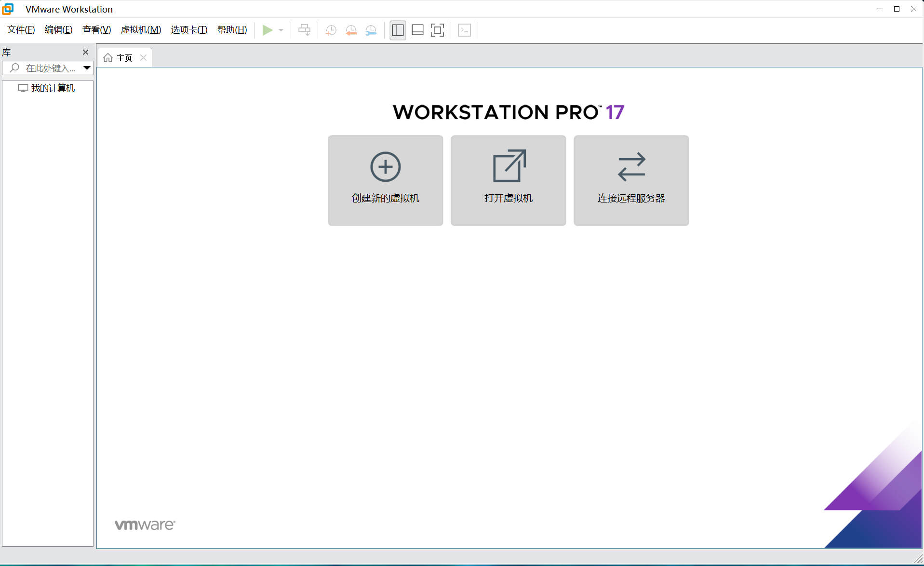Click the home icon on the 主页 tab
The image size is (924, 566).
click(x=108, y=58)
